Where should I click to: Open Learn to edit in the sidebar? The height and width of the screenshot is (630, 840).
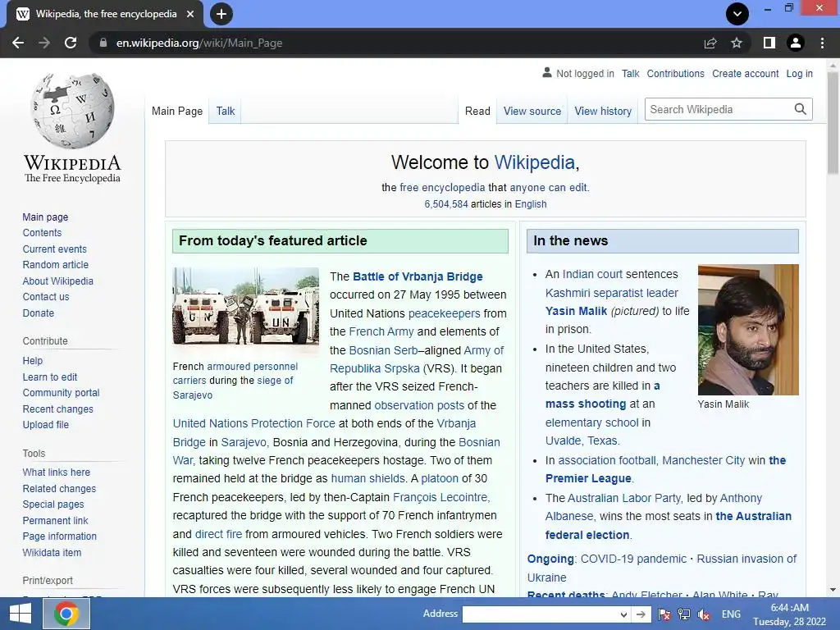click(50, 377)
